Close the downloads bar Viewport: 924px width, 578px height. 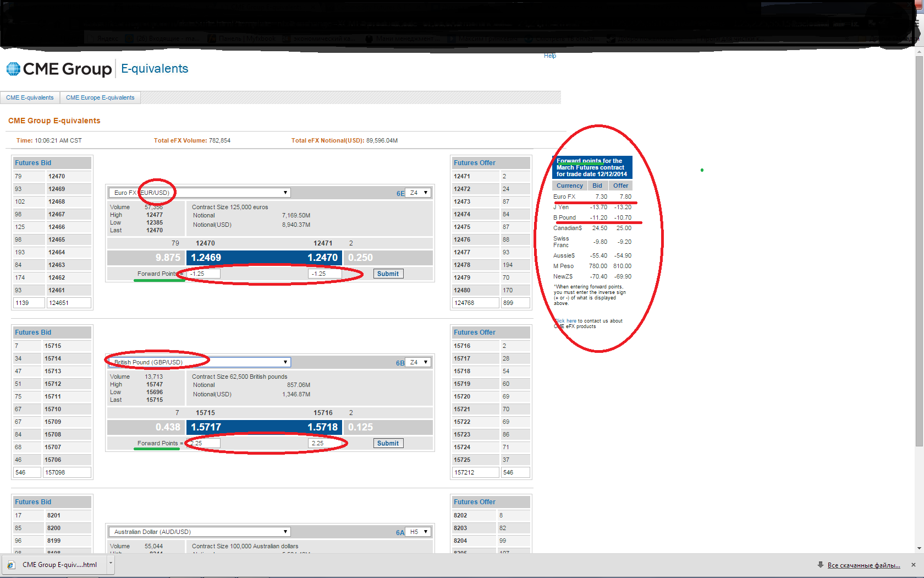point(914,565)
